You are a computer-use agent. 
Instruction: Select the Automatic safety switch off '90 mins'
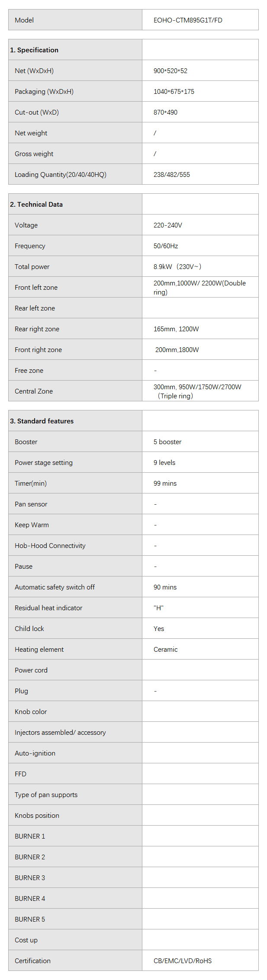[165, 587]
